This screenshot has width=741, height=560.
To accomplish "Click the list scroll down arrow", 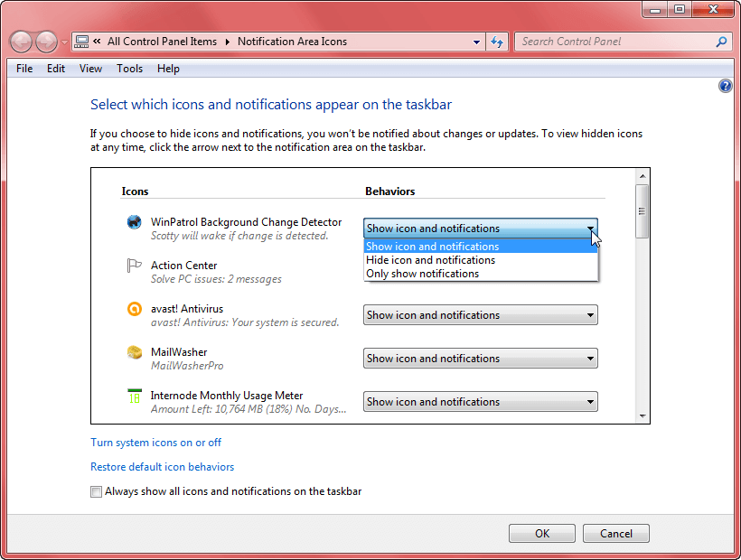I will [x=642, y=416].
